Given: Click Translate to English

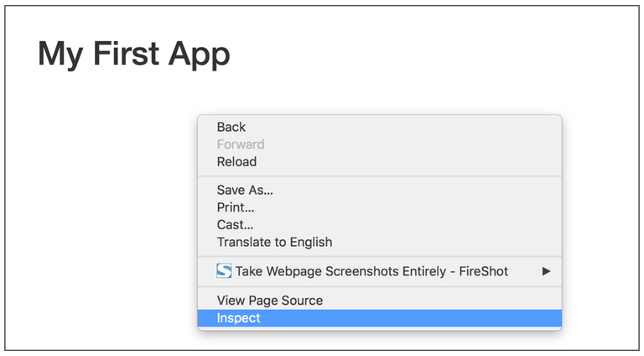Looking at the screenshot, I should [x=274, y=242].
